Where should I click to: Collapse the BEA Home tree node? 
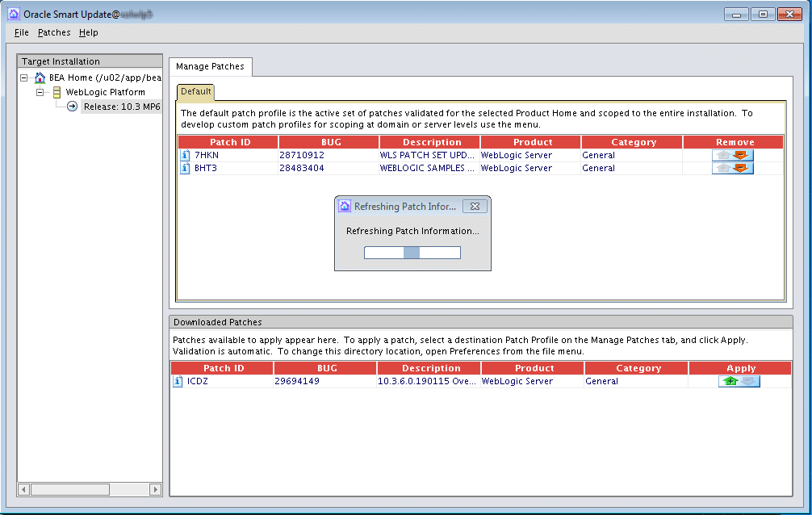click(x=24, y=77)
